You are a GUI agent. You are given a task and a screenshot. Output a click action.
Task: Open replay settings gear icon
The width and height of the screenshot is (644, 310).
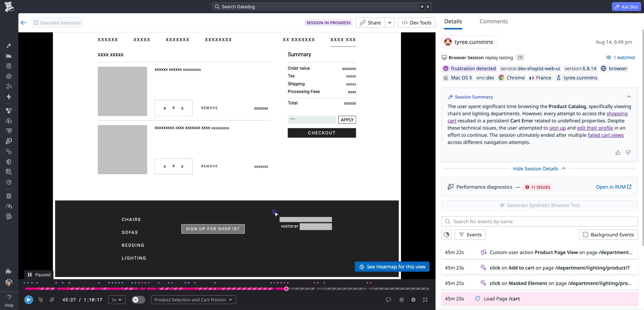pos(413,300)
